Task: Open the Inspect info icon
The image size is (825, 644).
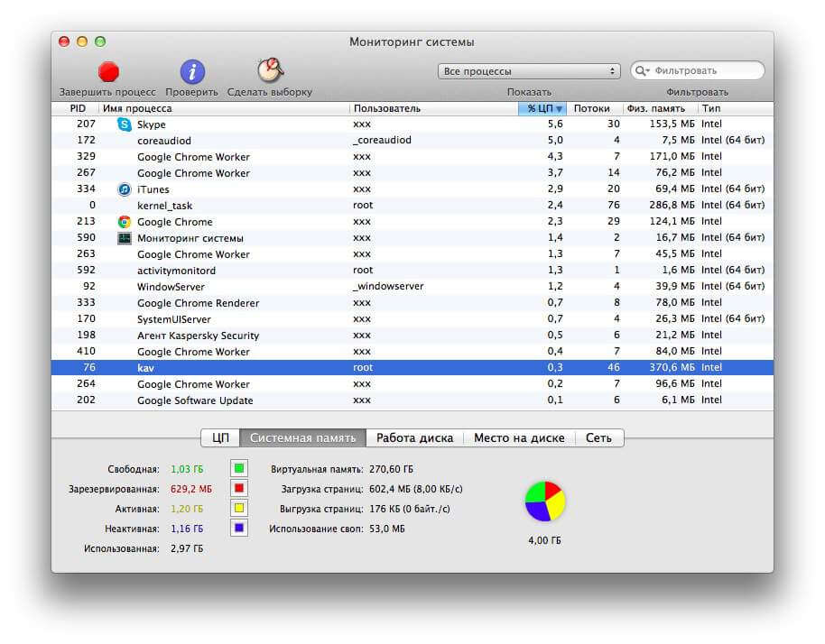Action: click(x=192, y=71)
